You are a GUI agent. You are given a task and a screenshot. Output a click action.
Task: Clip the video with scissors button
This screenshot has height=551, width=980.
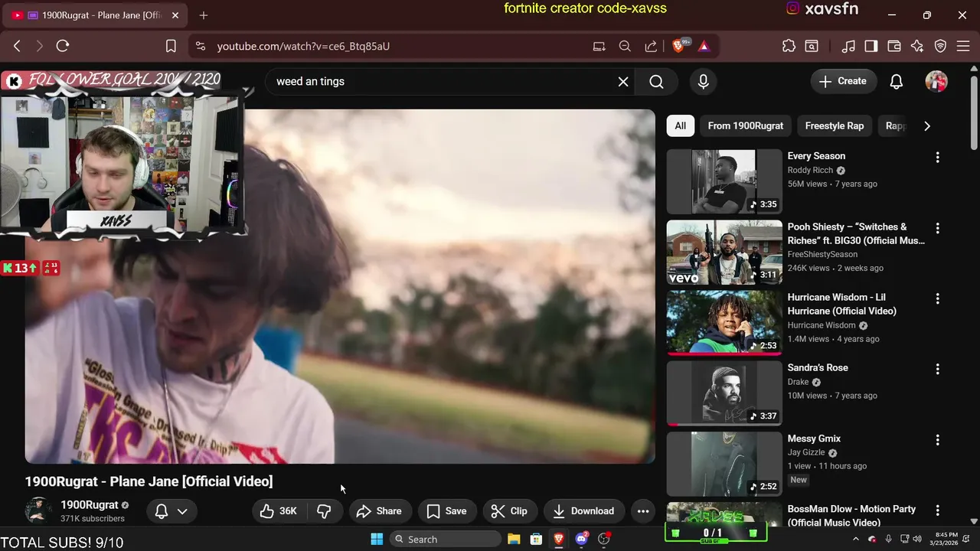pyautogui.click(x=510, y=511)
